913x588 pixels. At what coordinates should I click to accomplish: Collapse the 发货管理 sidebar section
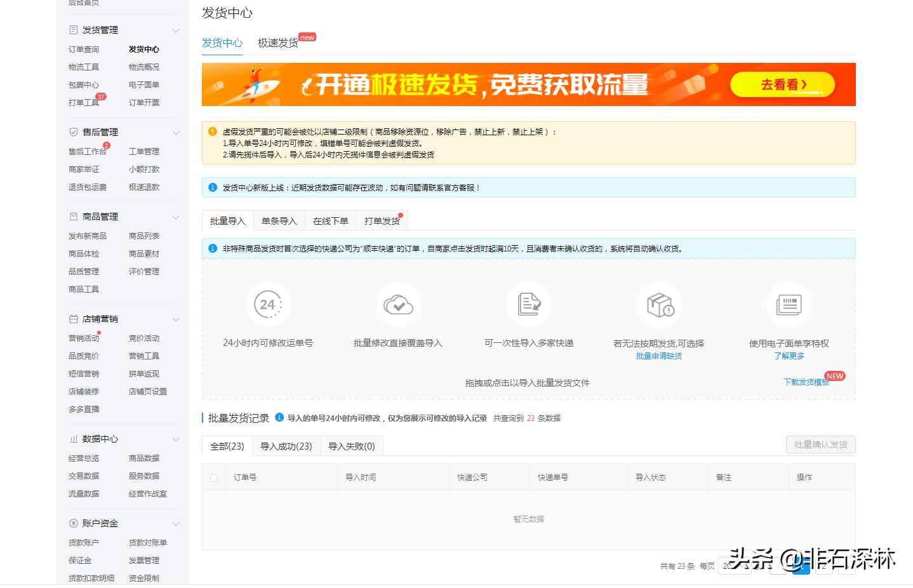click(x=176, y=29)
